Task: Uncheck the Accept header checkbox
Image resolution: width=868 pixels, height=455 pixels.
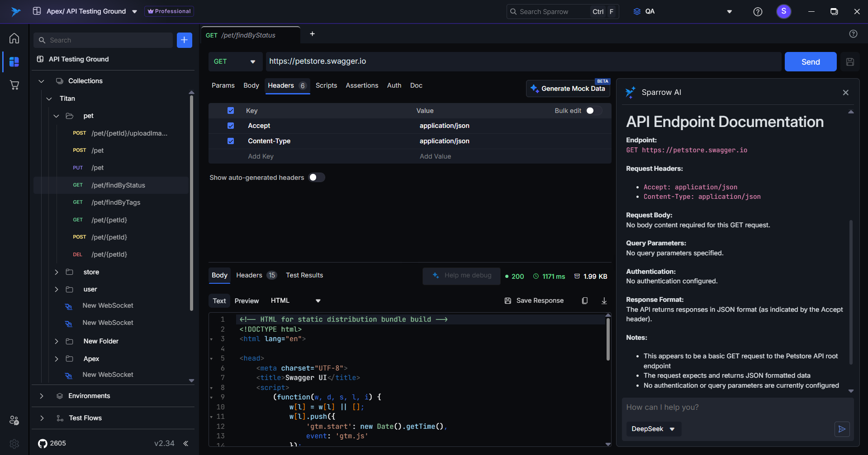Action: point(231,126)
